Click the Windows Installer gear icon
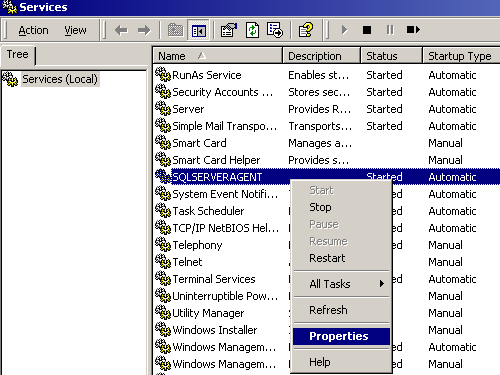 pyautogui.click(x=163, y=329)
